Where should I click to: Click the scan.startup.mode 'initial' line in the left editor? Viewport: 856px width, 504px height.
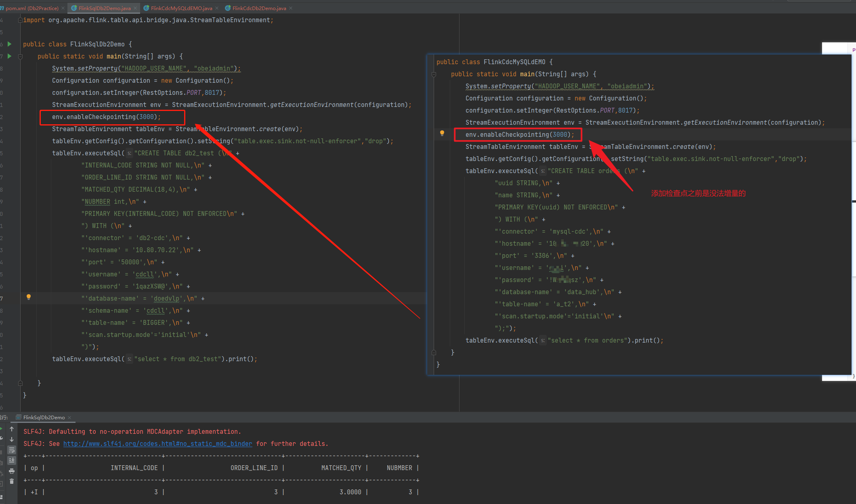click(145, 335)
